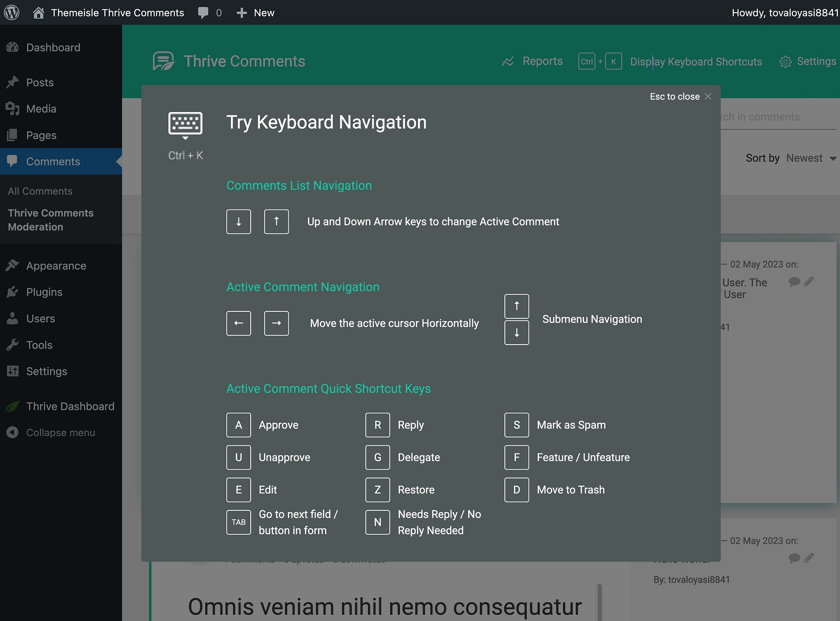Image resolution: width=840 pixels, height=621 pixels.
Task: Click the Posts sidebar item
Action: click(40, 82)
